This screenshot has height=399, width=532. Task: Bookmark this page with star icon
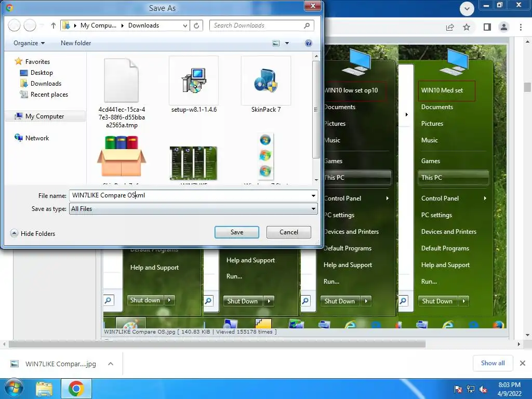467,27
